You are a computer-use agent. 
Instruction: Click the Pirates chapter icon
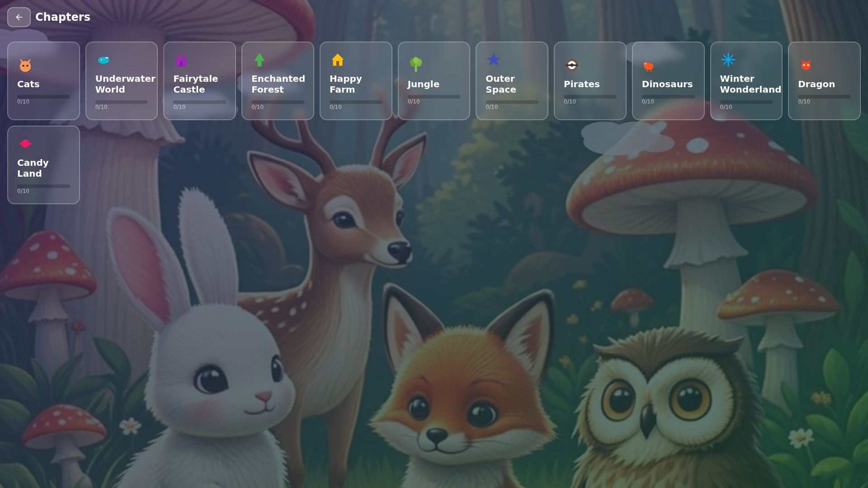click(572, 65)
